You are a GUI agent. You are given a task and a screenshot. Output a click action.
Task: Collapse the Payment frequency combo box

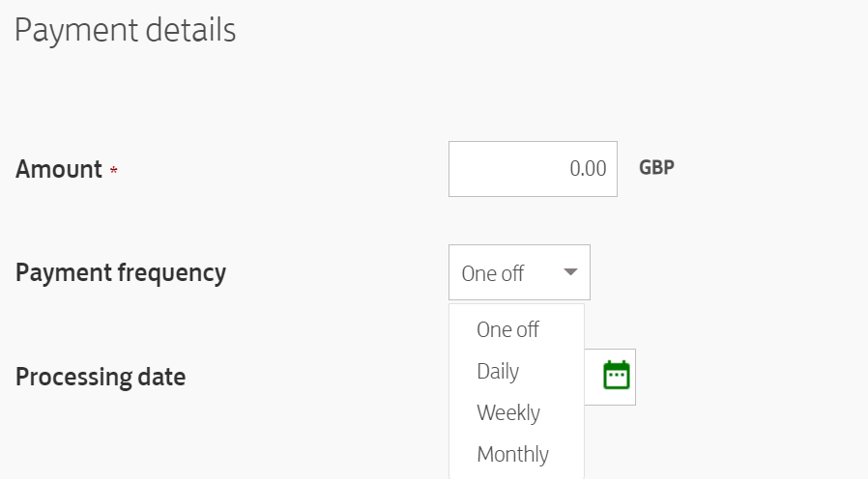click(519, 272)
